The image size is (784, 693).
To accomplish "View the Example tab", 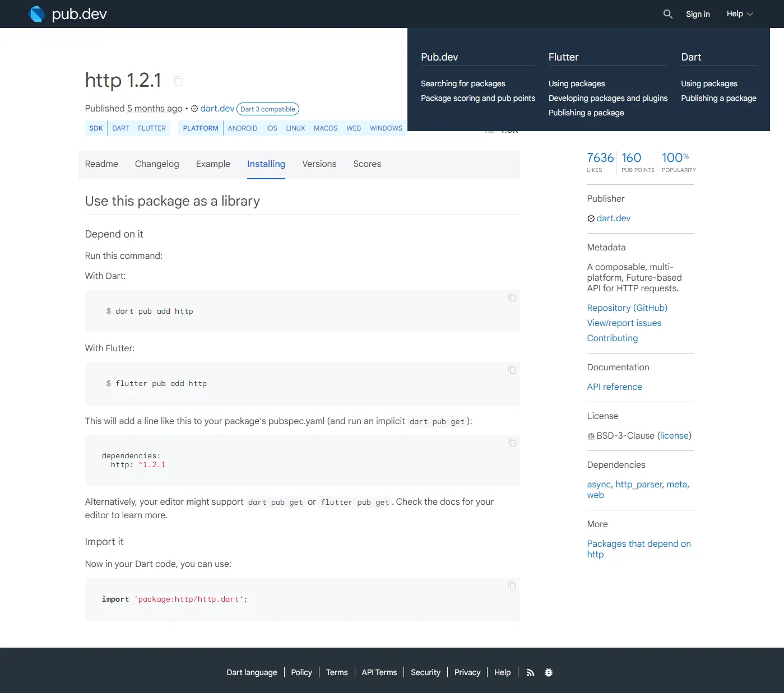I will (213, 164).
